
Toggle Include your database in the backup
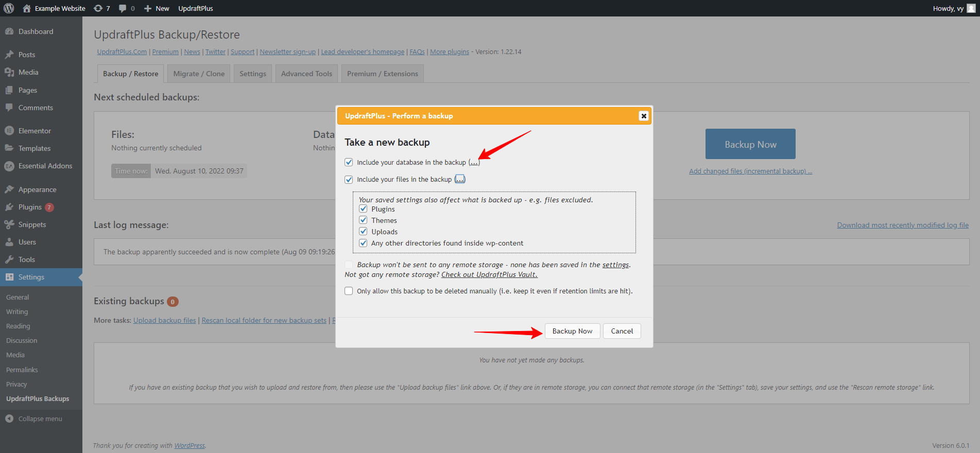point(349,162)
